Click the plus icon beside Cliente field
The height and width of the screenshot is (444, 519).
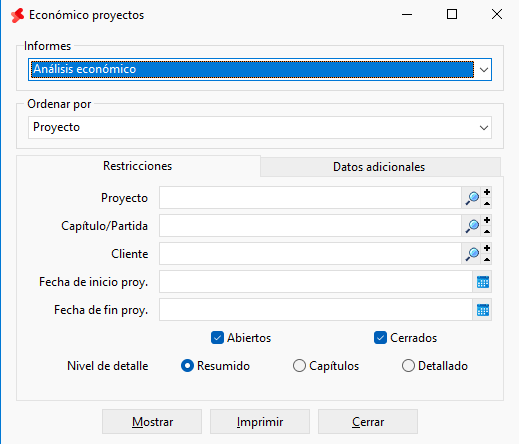pos(487,248)
